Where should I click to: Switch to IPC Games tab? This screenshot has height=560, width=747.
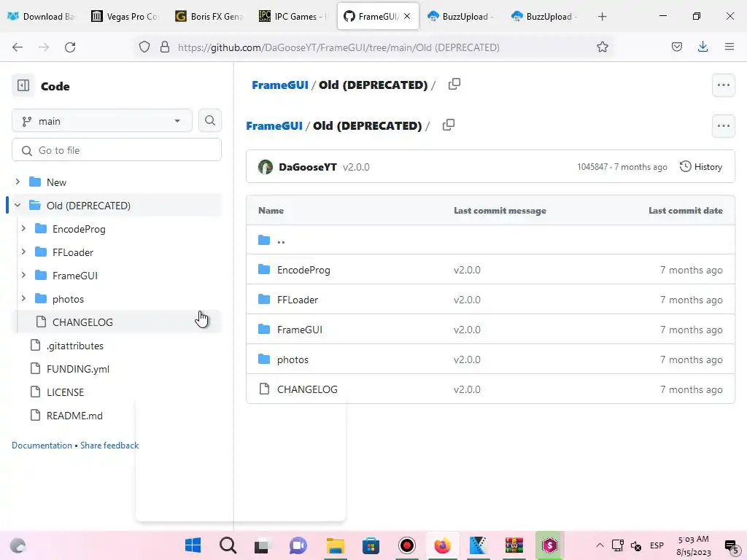293,16
